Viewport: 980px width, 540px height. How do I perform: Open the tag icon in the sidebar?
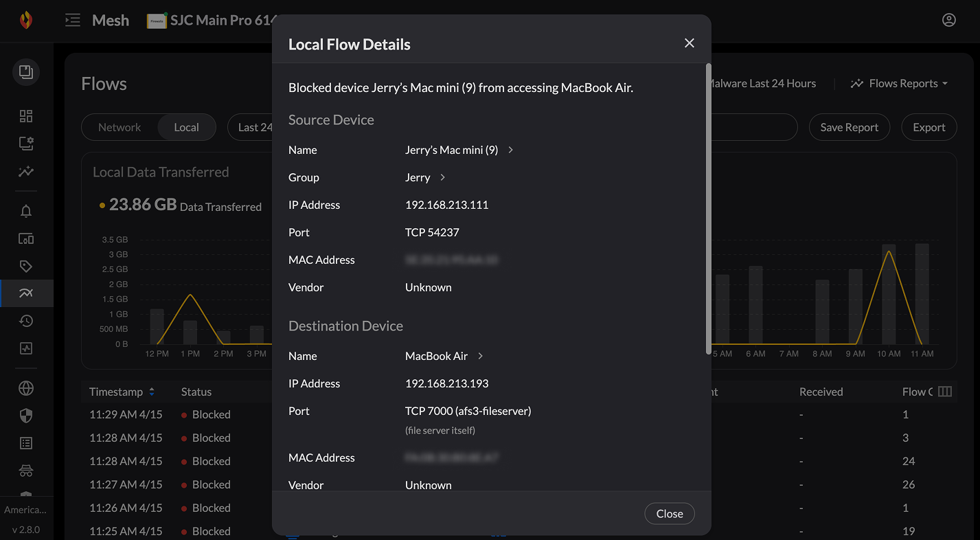pos(26,266)
